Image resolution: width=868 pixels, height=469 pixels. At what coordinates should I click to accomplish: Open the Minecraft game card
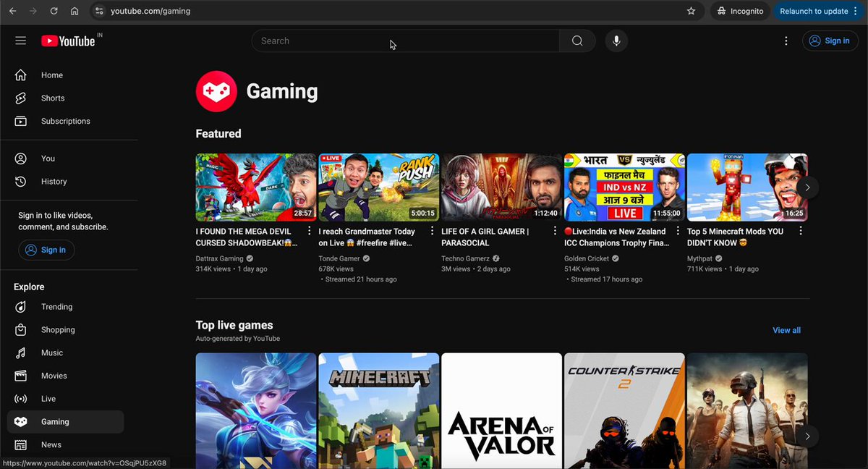379,411
